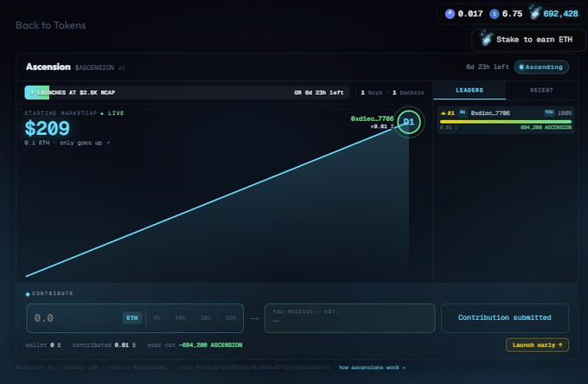Screen dimensions: 588x384
Task: Choose the 30% preset amount
Action: (x=206, y=318)
